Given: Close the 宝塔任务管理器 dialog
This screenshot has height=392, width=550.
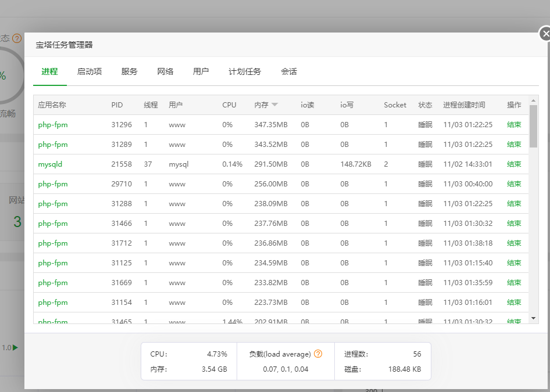Looking at the screenshot, I should pyautogui.click(x=545, y=34).
